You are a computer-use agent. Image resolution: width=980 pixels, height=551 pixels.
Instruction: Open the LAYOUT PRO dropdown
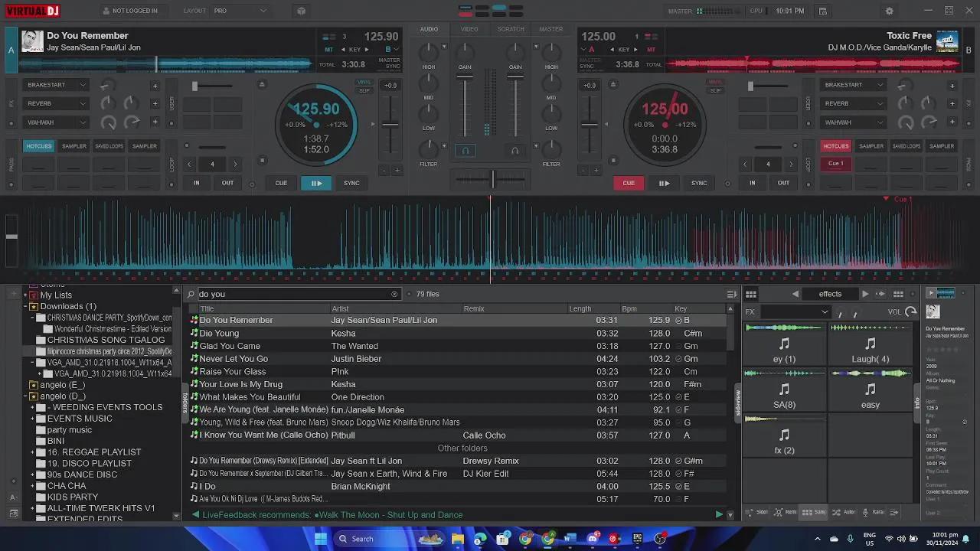(x=241, y=11)
